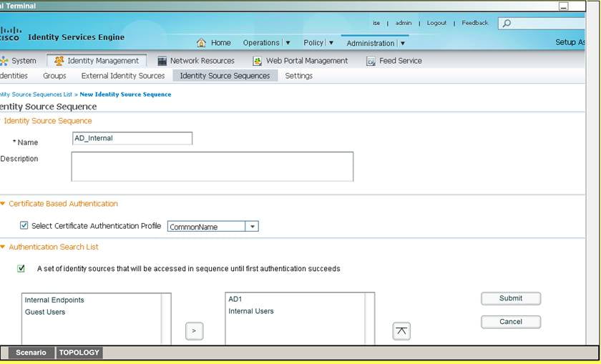The width and height of the screenshot is (601, 364).
Task: Click the Identity Management users icon
Action: point(59,61)
